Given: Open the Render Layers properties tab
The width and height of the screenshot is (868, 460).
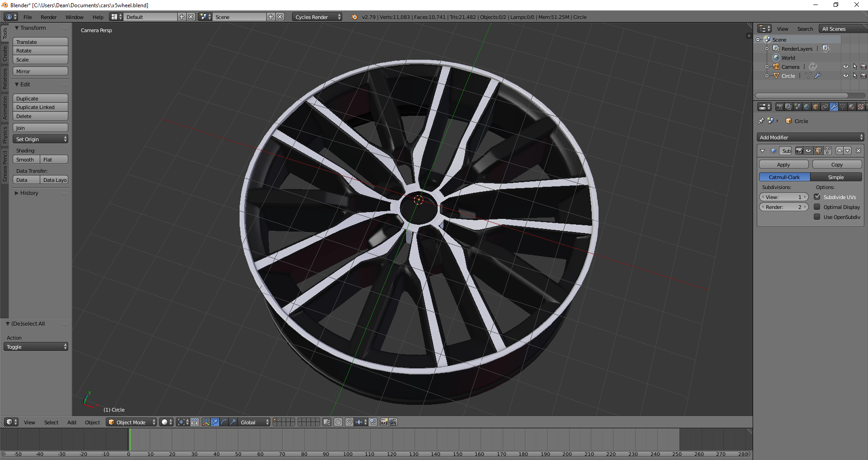Looking at the screenshot, I should 788,107.
